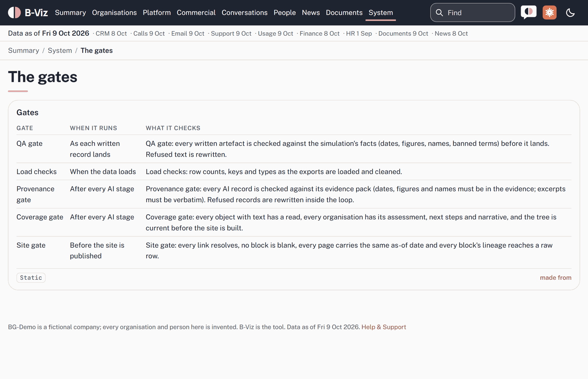Click the 'WHEN IT RUNS' column header
588x379 pixels.
tap(93, 128)
